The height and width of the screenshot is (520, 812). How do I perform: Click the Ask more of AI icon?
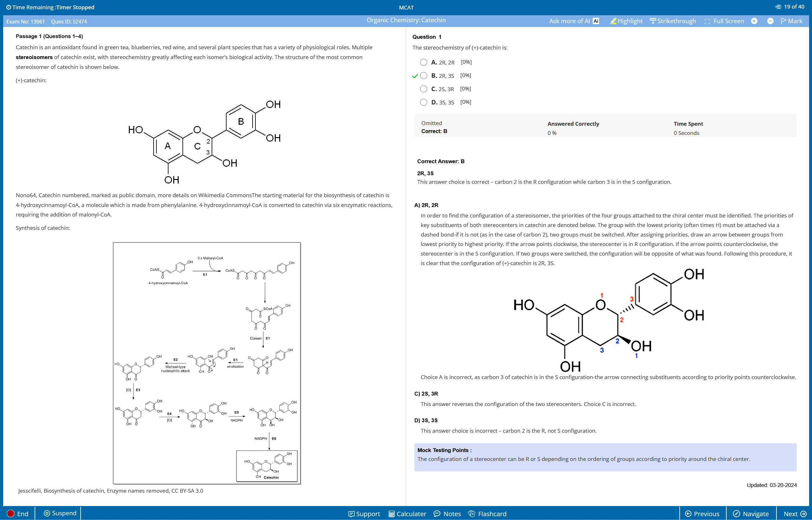point(596,21)
